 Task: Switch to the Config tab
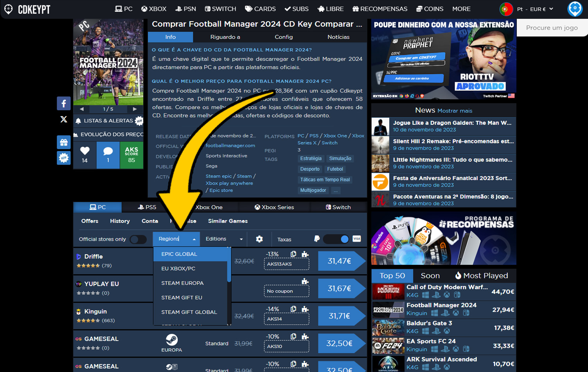tap(284, 37)
